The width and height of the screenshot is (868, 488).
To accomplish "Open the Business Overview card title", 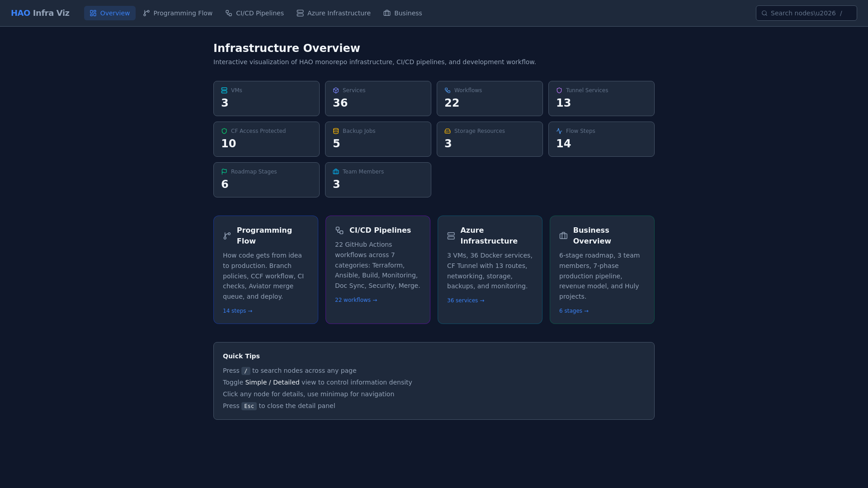I will 592,236.
